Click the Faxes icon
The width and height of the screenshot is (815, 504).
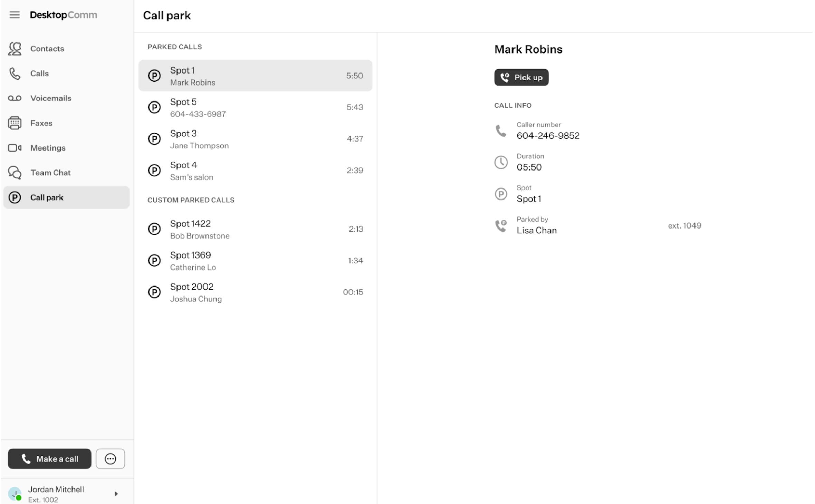click(15, 123)
